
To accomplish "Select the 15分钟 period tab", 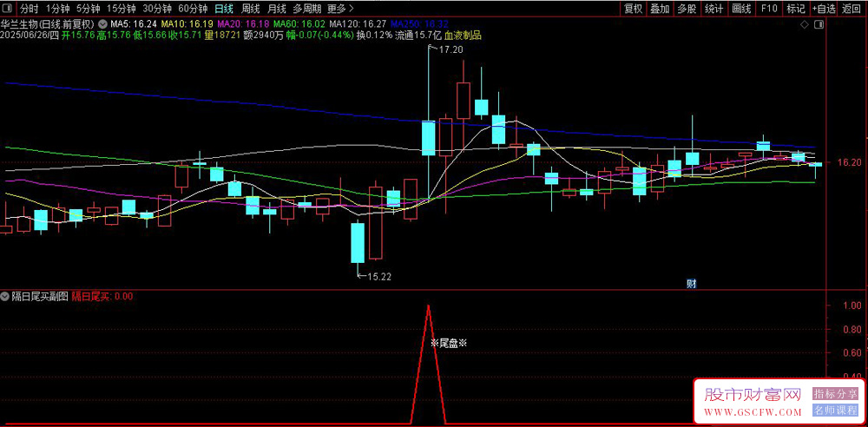I will pos(122,9).
